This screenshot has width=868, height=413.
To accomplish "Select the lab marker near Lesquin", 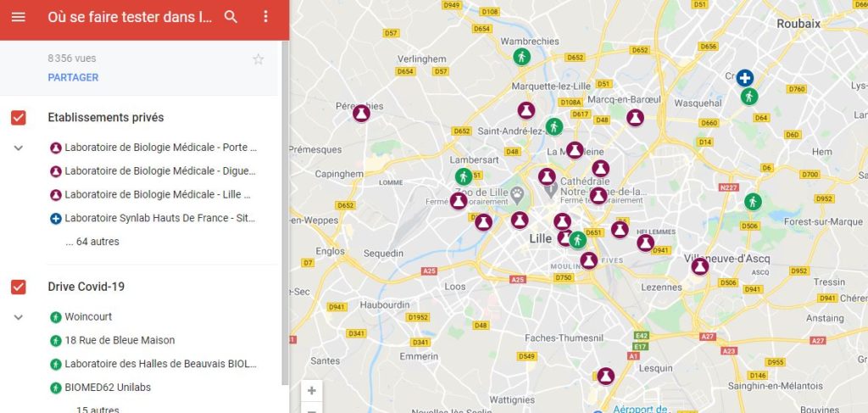I will click(x=605, y=377).
